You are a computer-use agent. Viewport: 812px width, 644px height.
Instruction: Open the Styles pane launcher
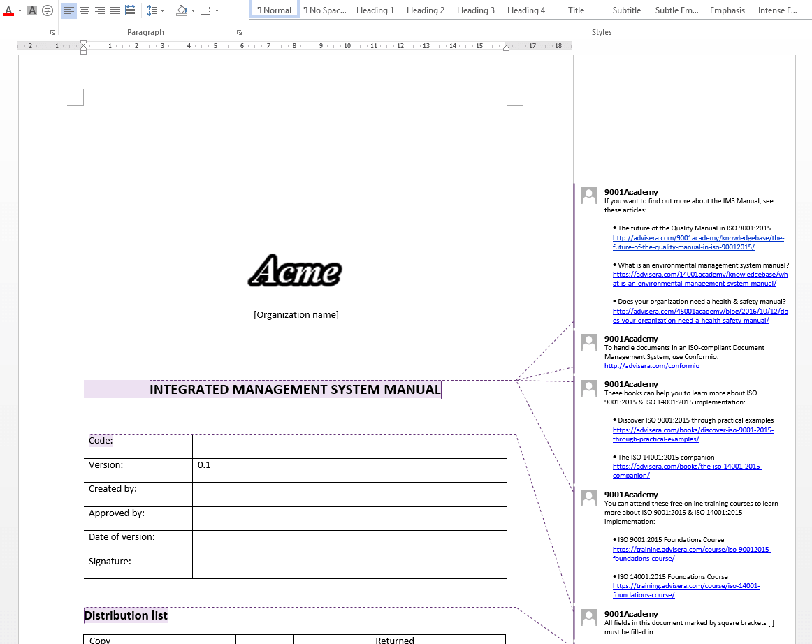808,32
